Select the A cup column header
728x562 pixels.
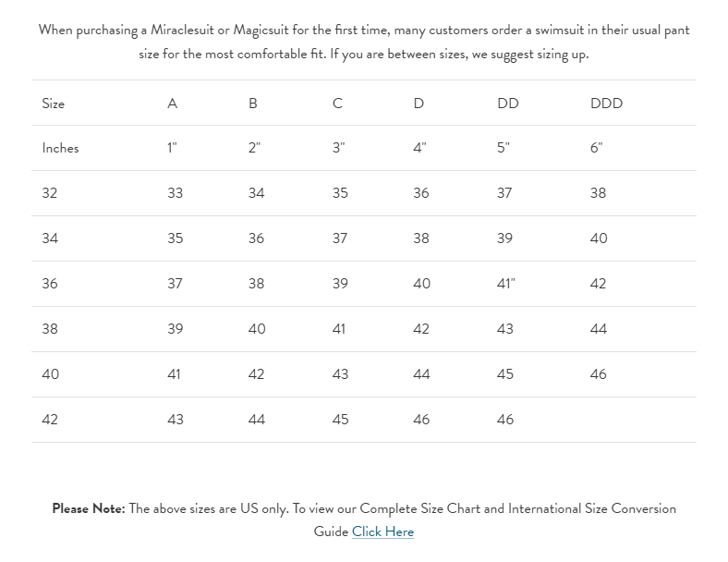click(172, 104)
